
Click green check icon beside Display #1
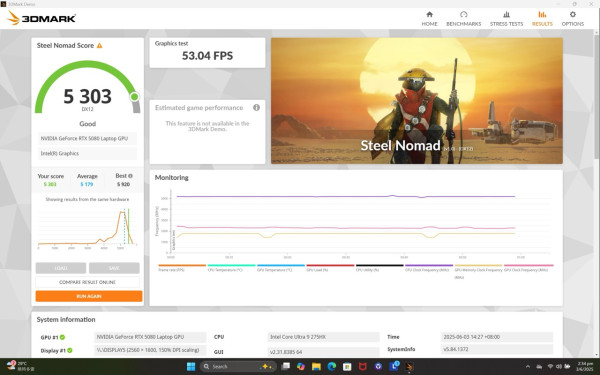(70, 350)
